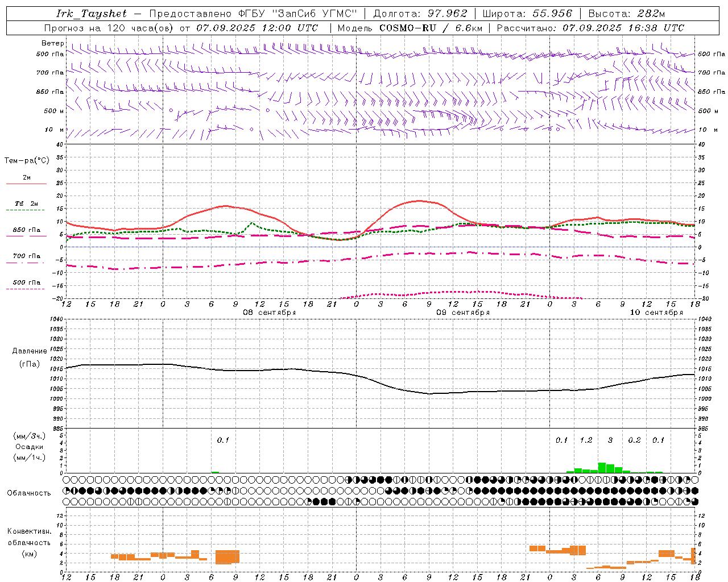
Task: Click the Рассчитано: 07.09.2025 16:38 UTC timestamp
Action: [590, 28]
